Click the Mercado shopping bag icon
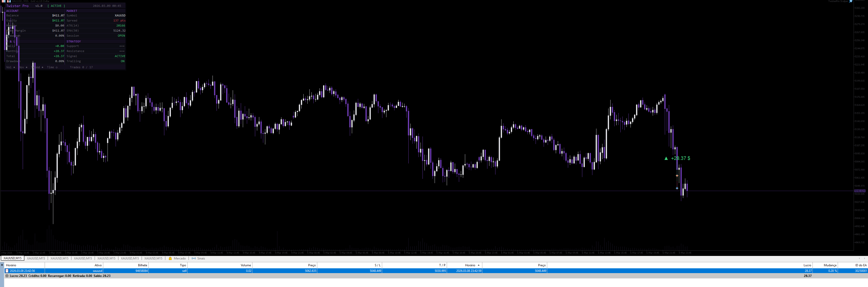Screen dimensions: 868x287 click(170, 258)
